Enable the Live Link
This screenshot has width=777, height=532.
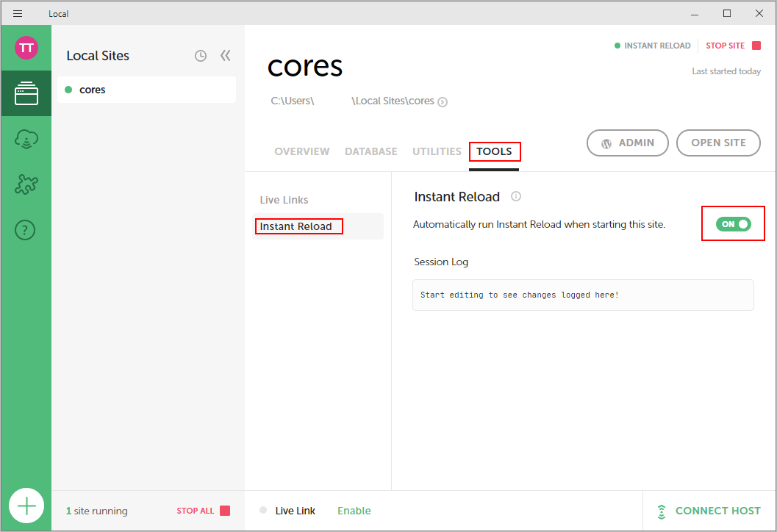pyautogui.click(x=354, y=511)
